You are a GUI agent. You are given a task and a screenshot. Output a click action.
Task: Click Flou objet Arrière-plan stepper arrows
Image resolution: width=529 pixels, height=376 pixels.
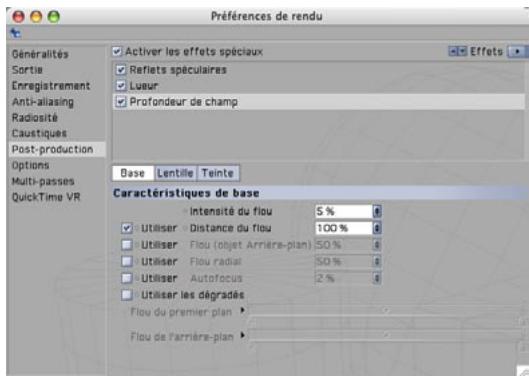(377, 245)
